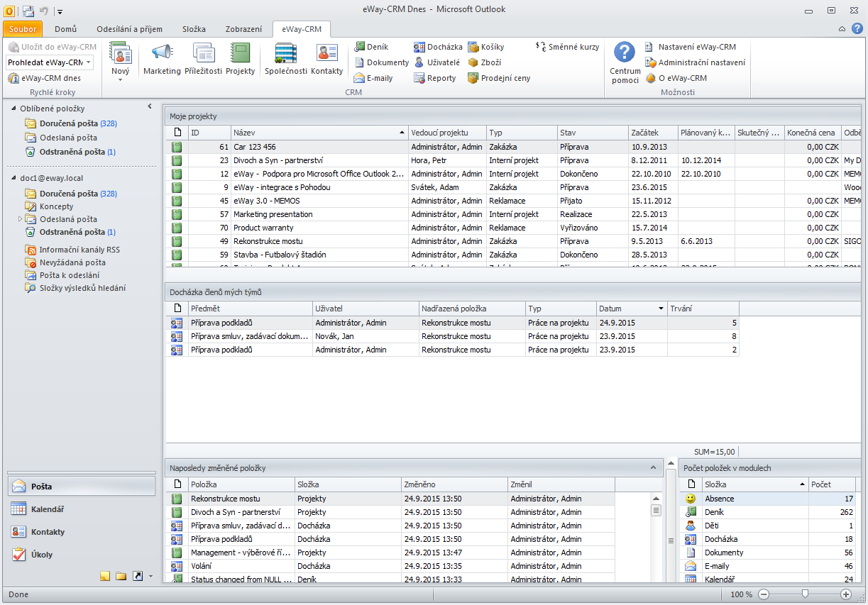The image size is (868, 605).
Task: Customize the Quick Access Toolbar dropdown
Action: point(60,11)
